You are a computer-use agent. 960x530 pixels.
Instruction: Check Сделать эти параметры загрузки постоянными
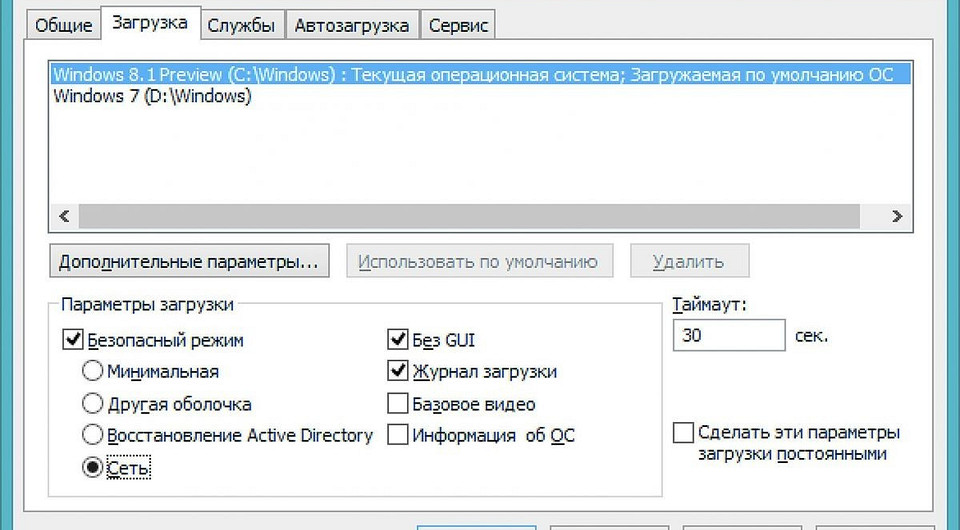[683, 433]
